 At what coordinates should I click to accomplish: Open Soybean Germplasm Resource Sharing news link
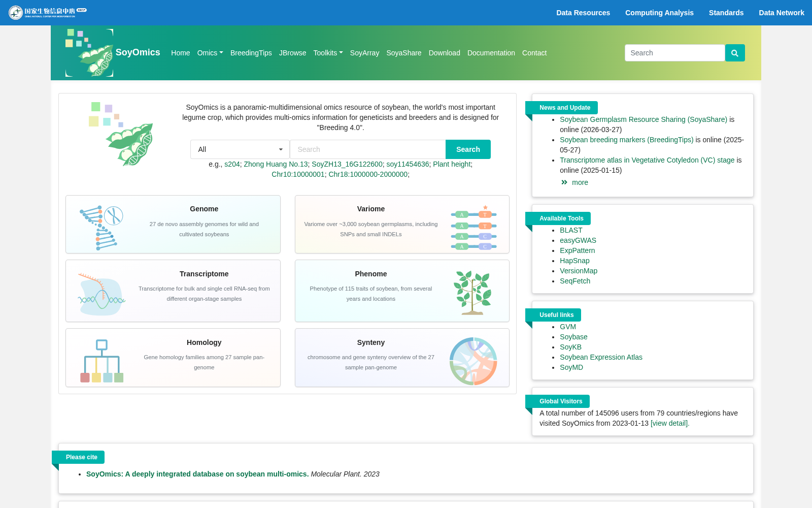click(x=644, y=119)
